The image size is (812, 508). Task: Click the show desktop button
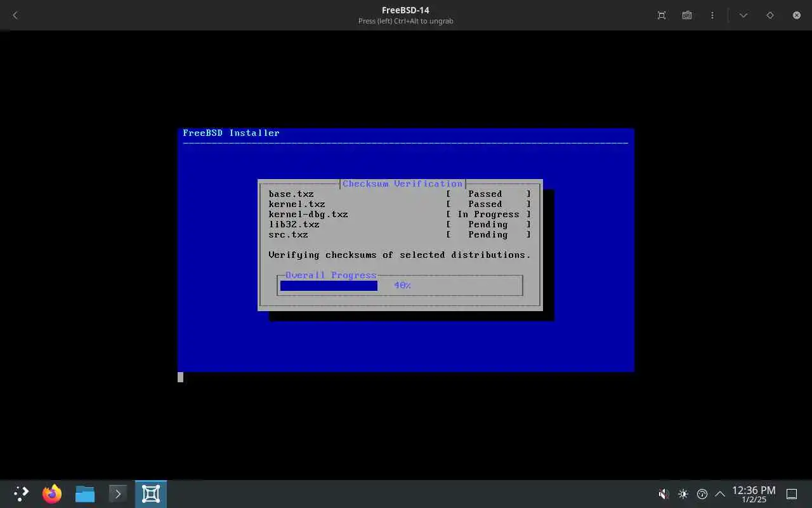792,494
